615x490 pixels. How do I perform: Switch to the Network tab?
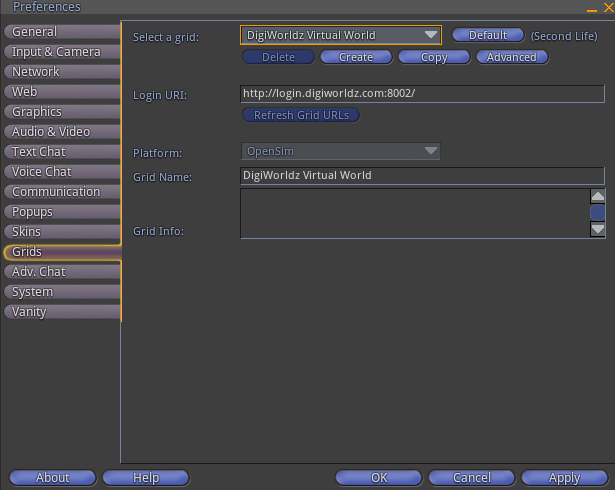pyautogui.click(x=62, y=72)
